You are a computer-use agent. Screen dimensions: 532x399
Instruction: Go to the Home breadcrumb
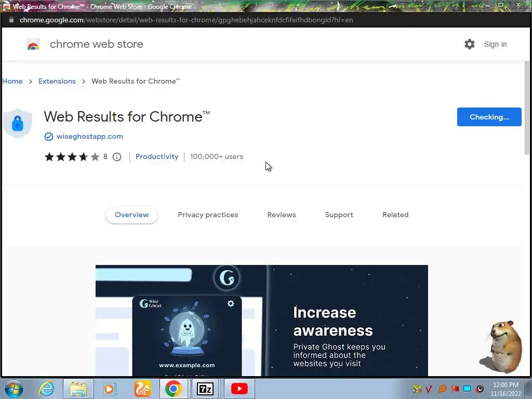(12, 81)
